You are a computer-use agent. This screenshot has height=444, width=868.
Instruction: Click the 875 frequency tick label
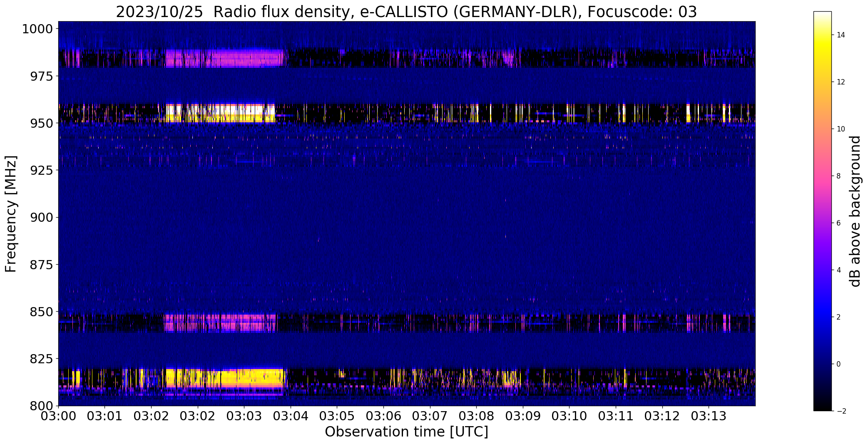click(x=41, y=264)
